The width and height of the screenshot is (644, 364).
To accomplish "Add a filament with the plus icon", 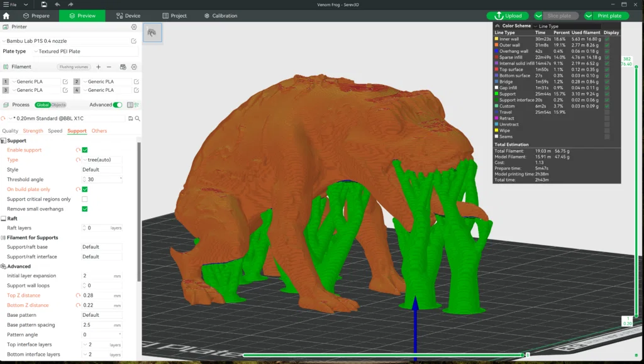I will tap(98, 67).
